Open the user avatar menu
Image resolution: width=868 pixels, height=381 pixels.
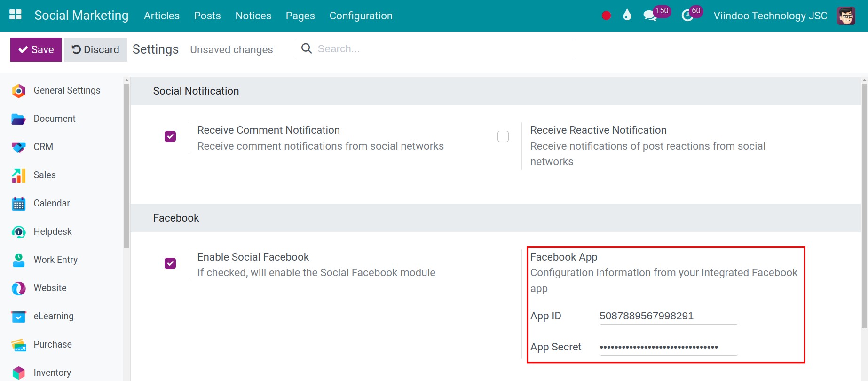point(846,16)
